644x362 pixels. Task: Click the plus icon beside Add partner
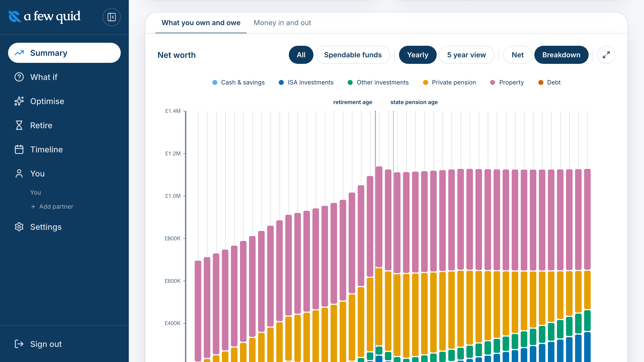(33, 207)
